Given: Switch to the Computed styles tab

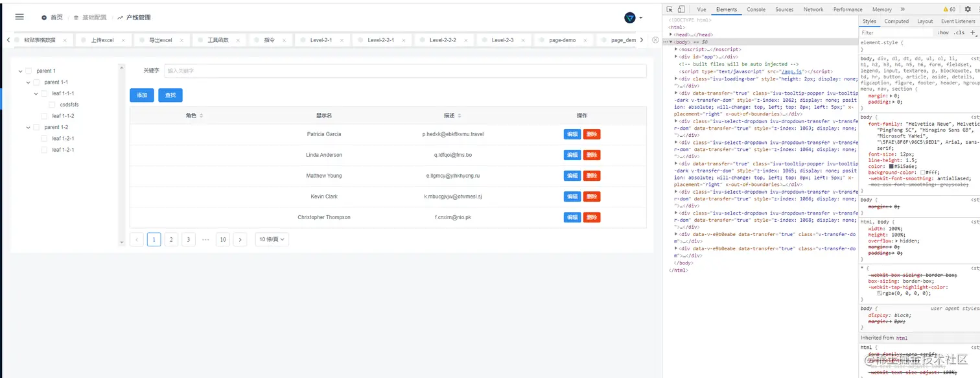Looking at the screenshot, I should (896, 21).
